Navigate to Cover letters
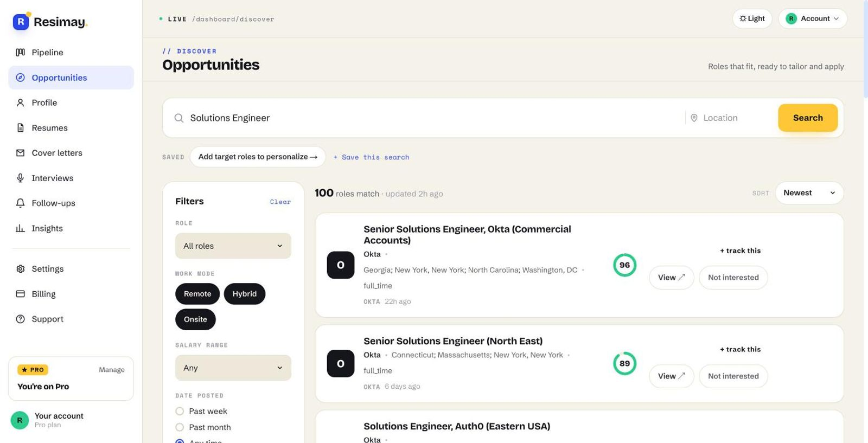The height and width of the screenshot is (443, 868). point(71,153)
